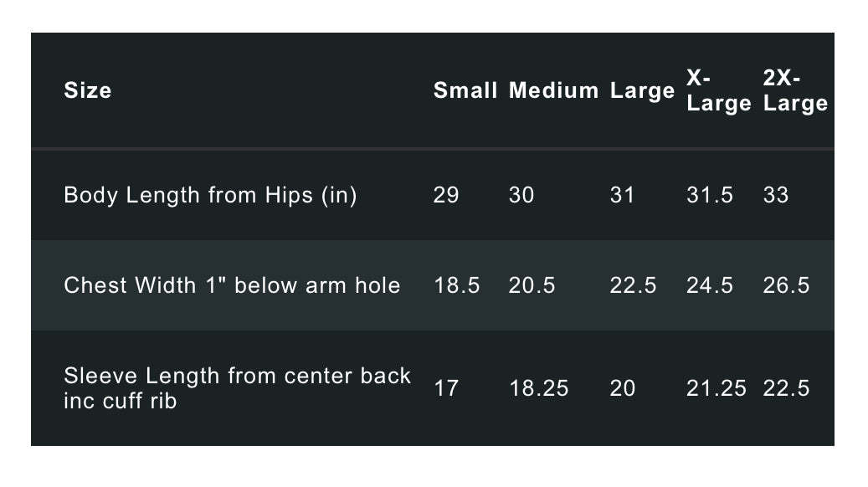The height and width of the screenshot is (487, 868).
Task: Select the Small column header
Action: 465,90
